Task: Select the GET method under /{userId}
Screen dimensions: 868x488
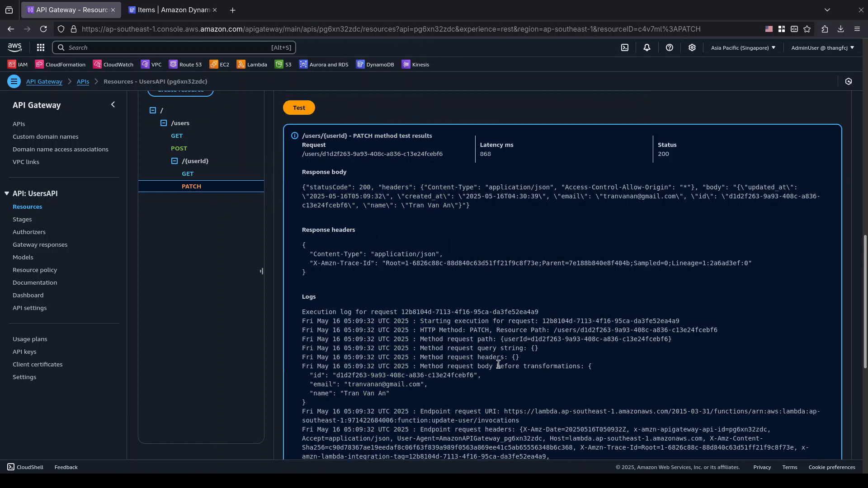Action: pos(188,174)
